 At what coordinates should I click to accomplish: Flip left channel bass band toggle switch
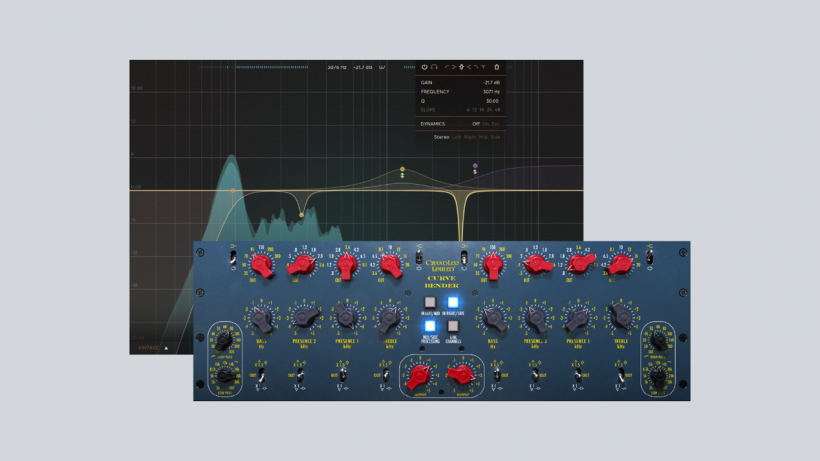[261, 375]
